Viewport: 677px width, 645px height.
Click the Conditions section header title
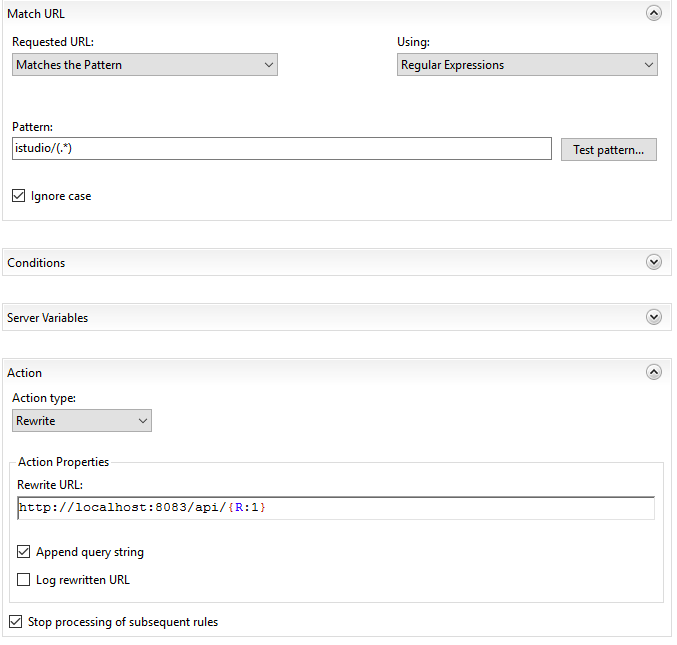pyautogui.click(x=36, y=263)
